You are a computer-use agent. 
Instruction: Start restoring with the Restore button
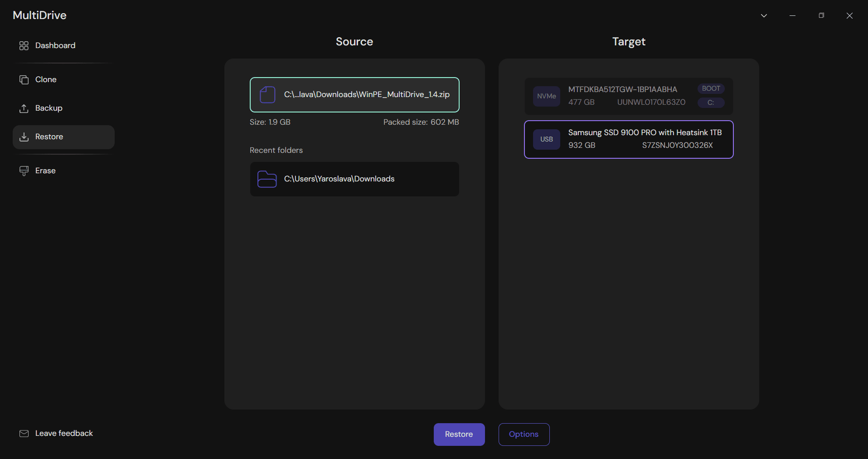459,435
